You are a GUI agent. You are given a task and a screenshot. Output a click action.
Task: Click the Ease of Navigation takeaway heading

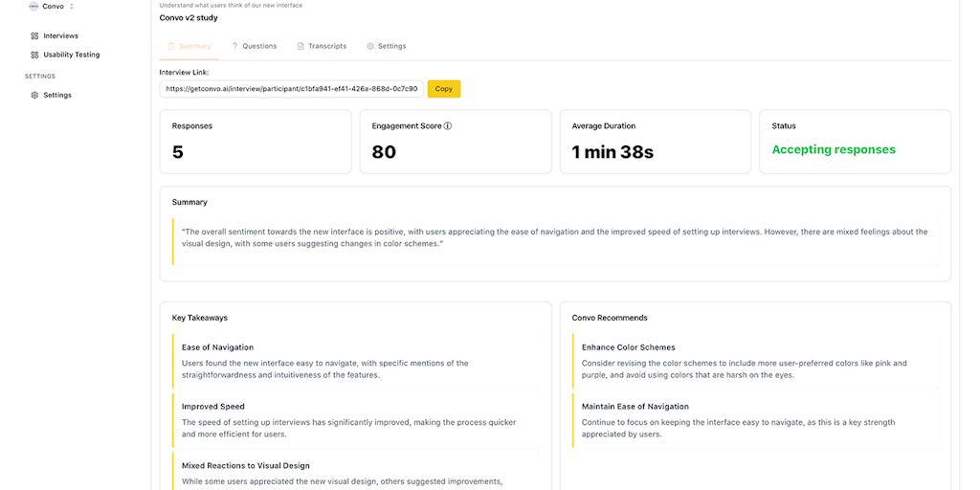tap(217, 347)
